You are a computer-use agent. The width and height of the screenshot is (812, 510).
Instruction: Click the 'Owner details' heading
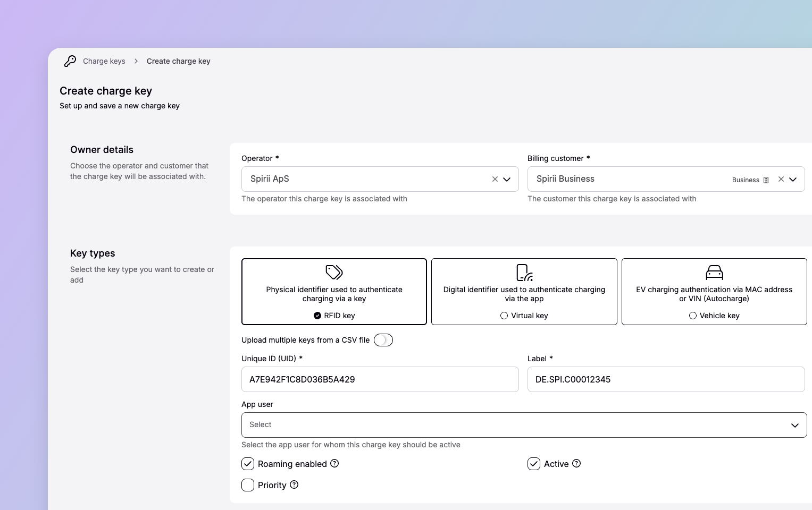(102, 150)
